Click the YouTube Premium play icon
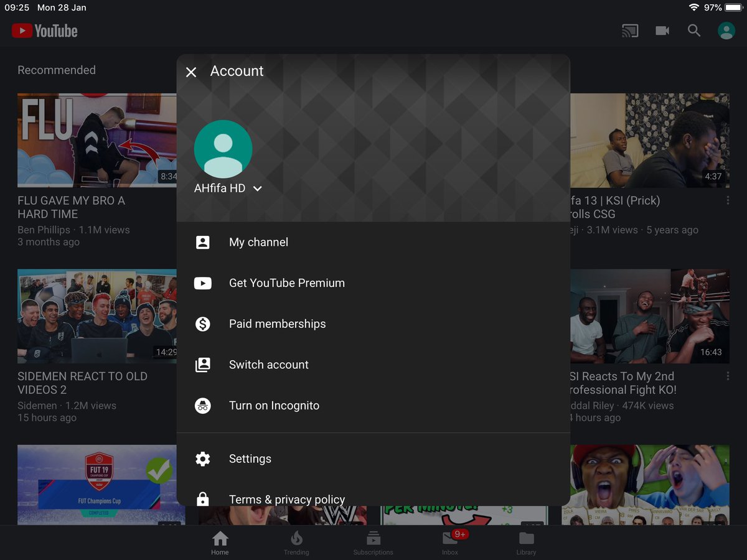 click(203, 283)
